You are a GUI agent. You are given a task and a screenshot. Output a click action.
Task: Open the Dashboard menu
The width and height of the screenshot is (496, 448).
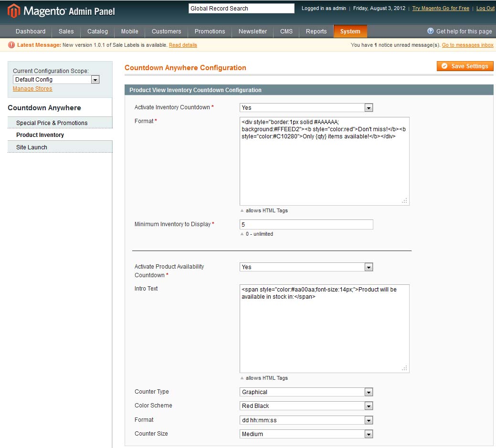(31, 31)
